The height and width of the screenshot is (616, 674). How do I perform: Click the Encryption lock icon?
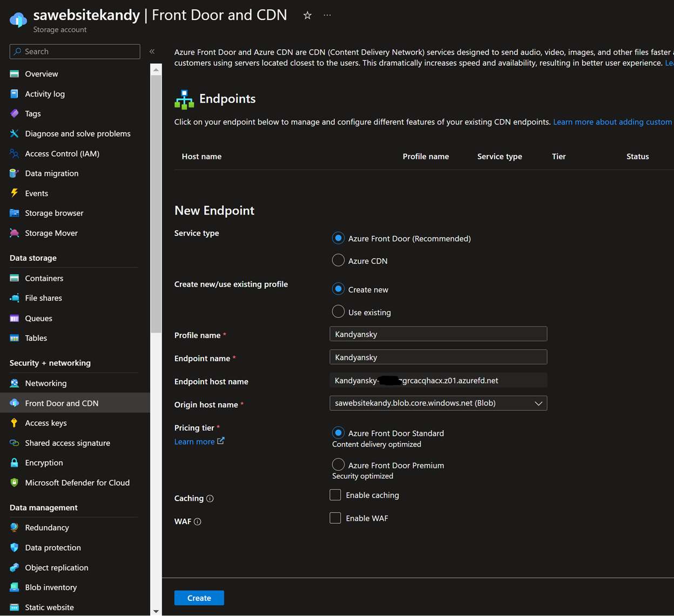[x=15, y=463]
